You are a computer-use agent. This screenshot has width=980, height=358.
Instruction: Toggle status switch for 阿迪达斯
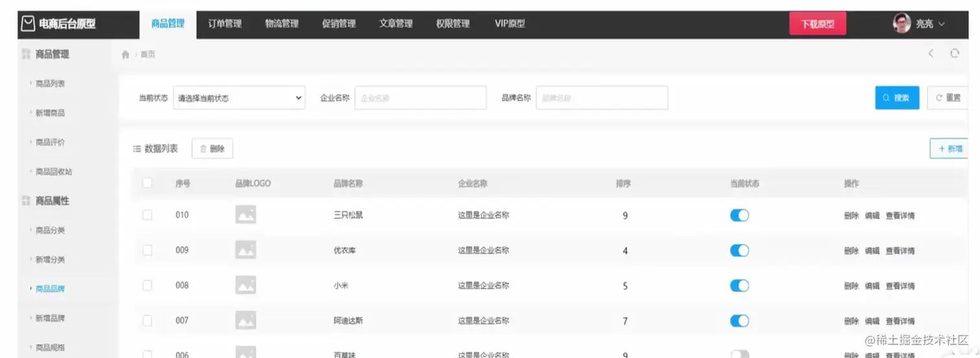740,320
